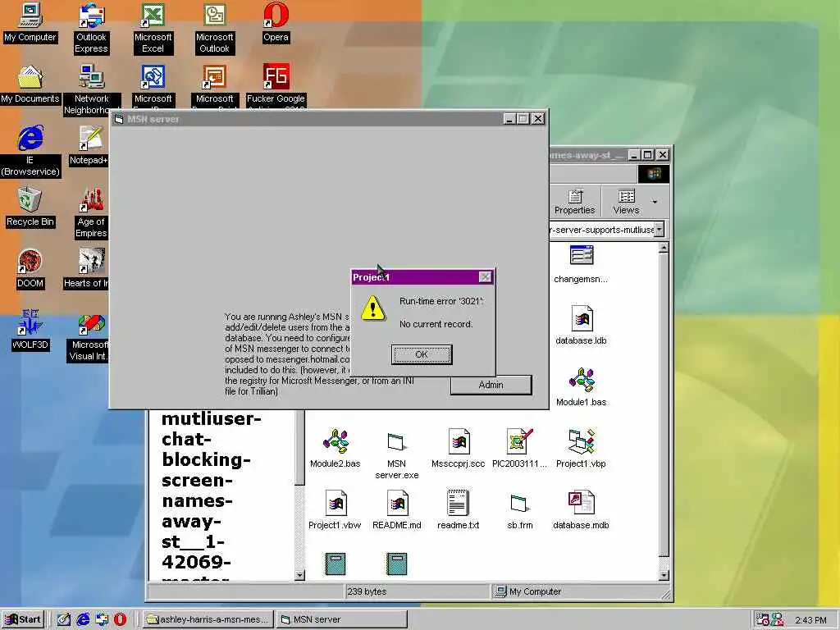The height and width of the screenshot is (630, 840).
Task: Open Recycle Bin on desktop
Action: [30, 208]
